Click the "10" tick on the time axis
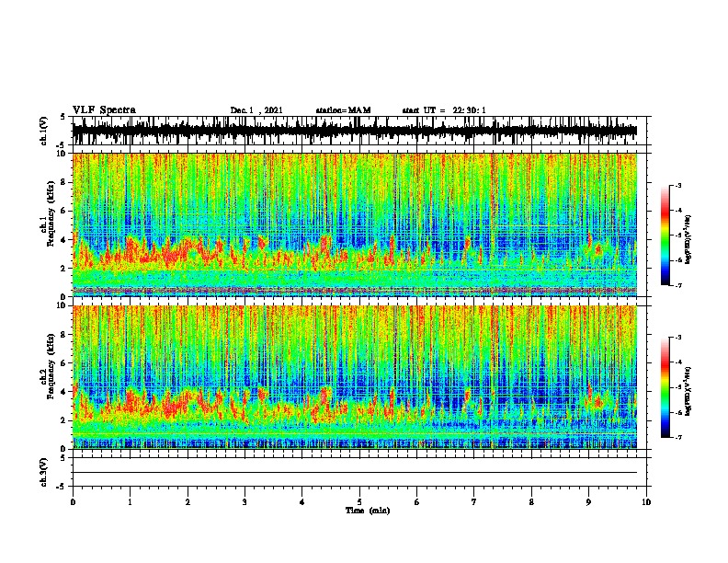The width and height of the screenshot is (728, 563). pyautogui.click(x=646, y=502)
